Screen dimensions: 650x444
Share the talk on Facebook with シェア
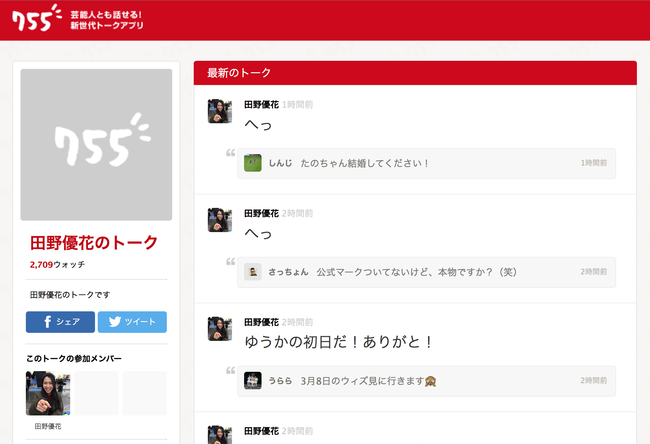point(60,322)
